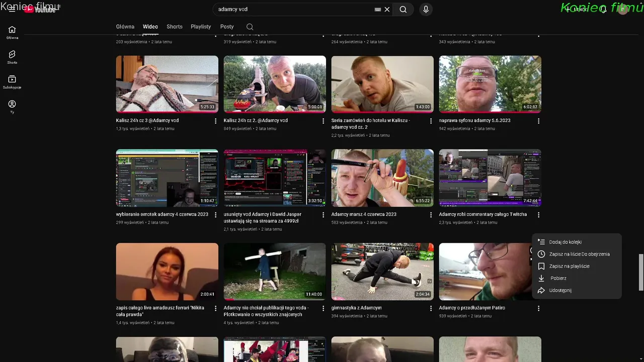
Task: Open three-dot menu for Adamcy robi commentary
Action: coord(538,215)
